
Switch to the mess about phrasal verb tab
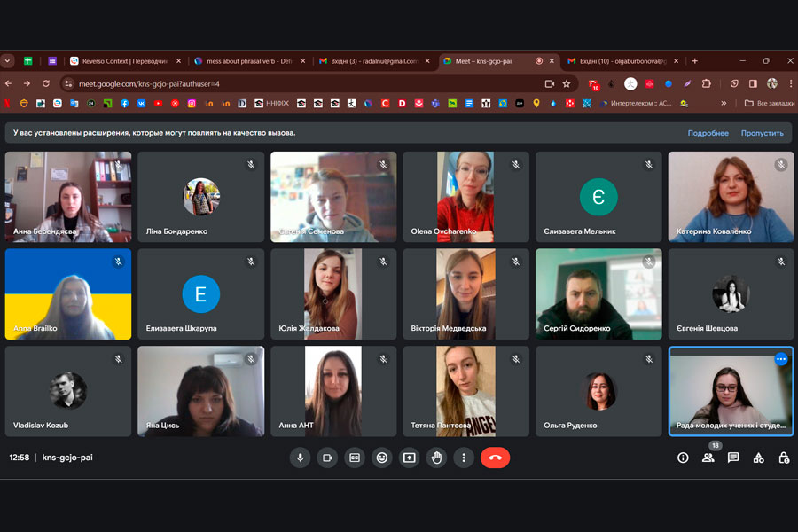tap(250, 61)
